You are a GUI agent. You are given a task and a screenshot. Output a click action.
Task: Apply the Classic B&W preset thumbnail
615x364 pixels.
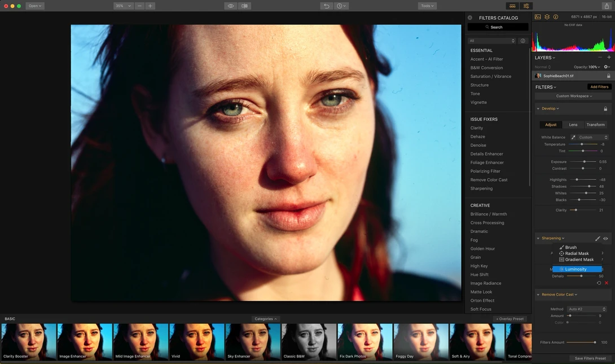point(309,341)
